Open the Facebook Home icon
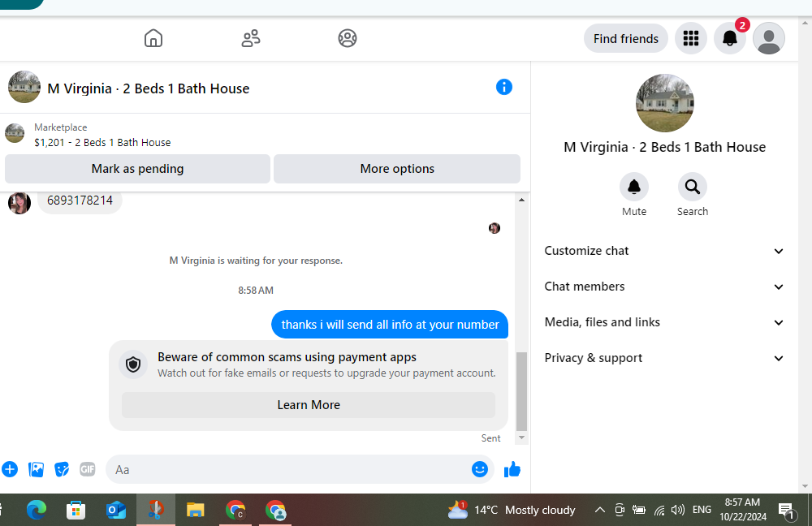The width and height of the screenshot is (812, 526). click(x=153, y=38)
